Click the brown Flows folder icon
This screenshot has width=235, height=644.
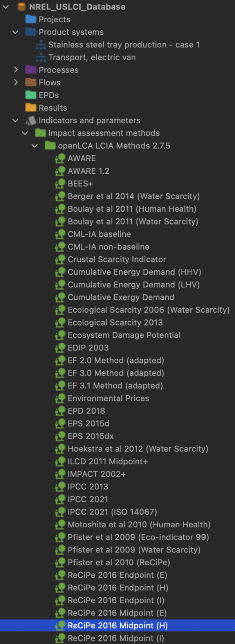pos(31,83)
